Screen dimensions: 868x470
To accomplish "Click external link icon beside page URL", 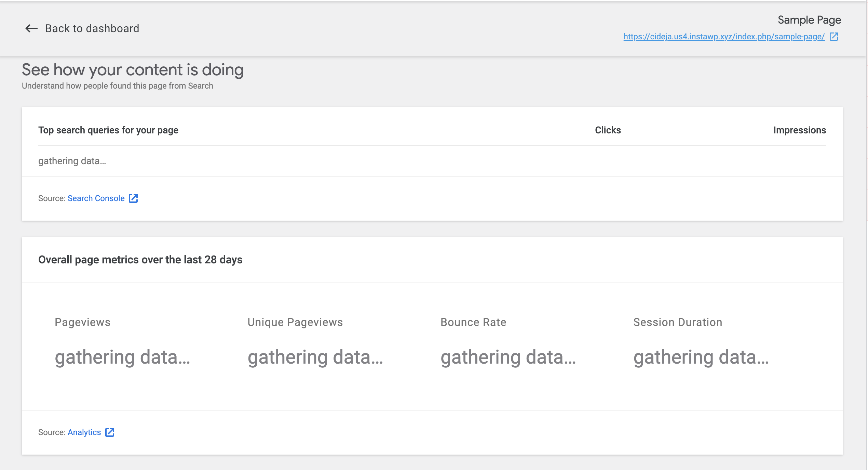I will click(x=834, y=37).
